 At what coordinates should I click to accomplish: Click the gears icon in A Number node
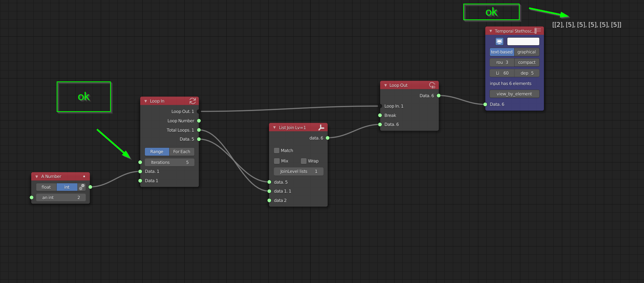(x=82, y=187)
